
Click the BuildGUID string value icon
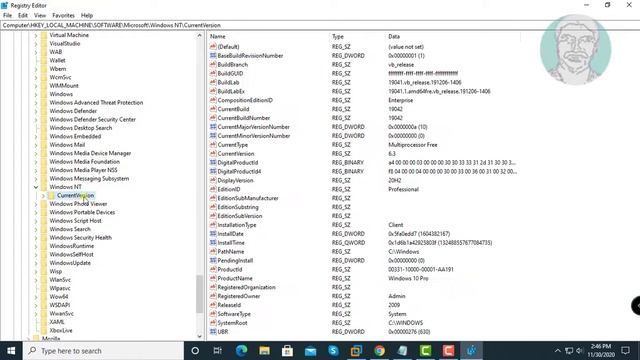click(x=213, y=73)
